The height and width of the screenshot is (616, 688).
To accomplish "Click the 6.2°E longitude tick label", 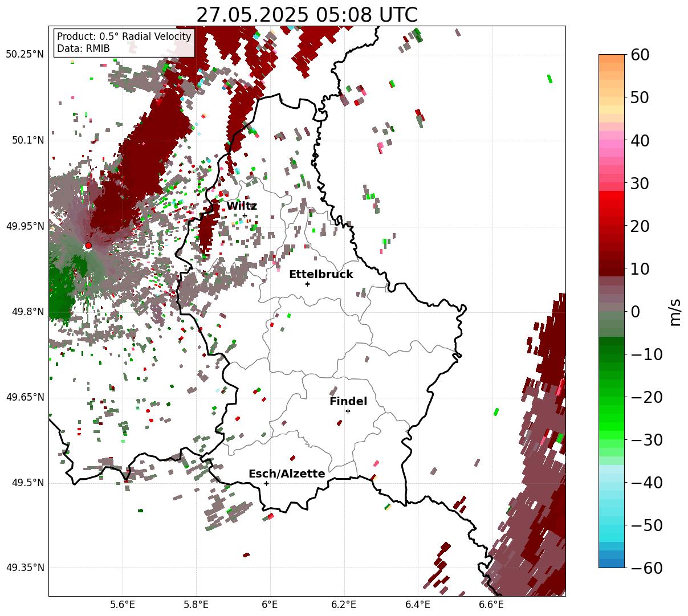I will [344, 605].
